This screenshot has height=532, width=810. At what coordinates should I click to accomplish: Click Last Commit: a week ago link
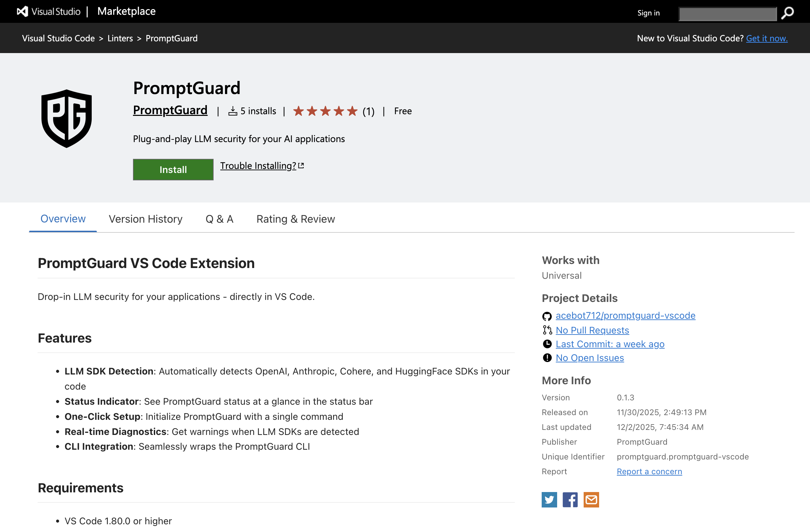coord(610,344)
